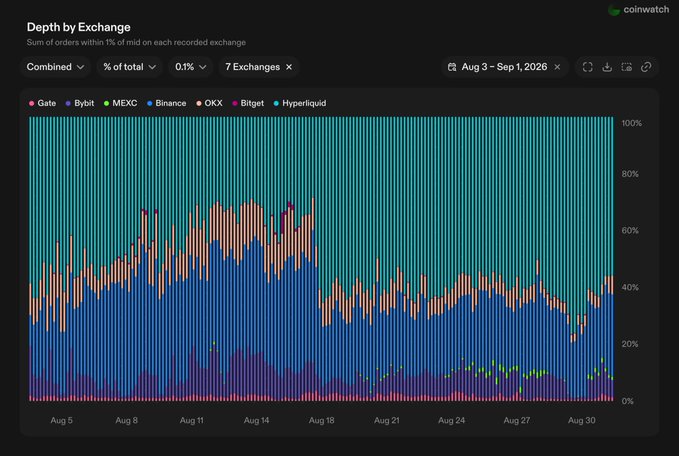Image resolution: width=679 pixels, height=456 pixels.
Task: Click the download chart icon
Action: click(x=607, y=67)
